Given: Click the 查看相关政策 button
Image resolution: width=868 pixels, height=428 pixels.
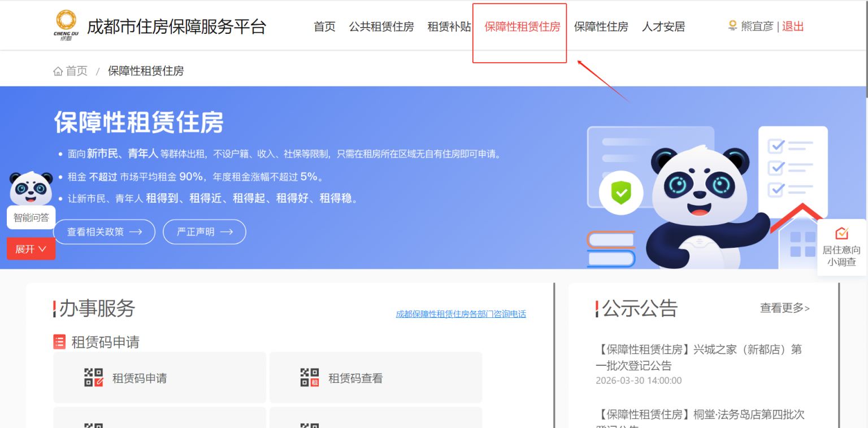Looking at the screenshot, I should pyautogui.click(x=104, y=232).
